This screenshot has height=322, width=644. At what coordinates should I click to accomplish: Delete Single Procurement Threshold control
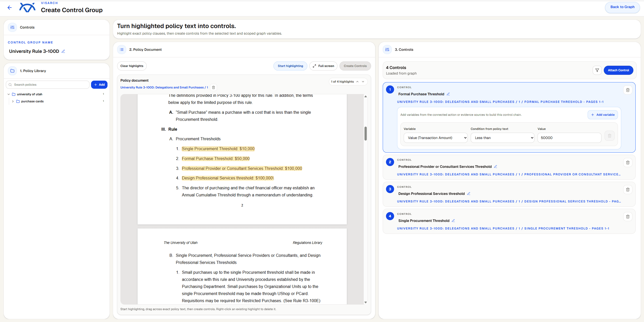point(628,217)
